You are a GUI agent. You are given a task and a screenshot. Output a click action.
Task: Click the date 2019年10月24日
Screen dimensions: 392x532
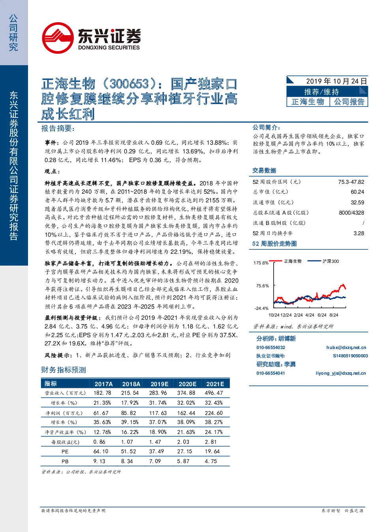336,81
